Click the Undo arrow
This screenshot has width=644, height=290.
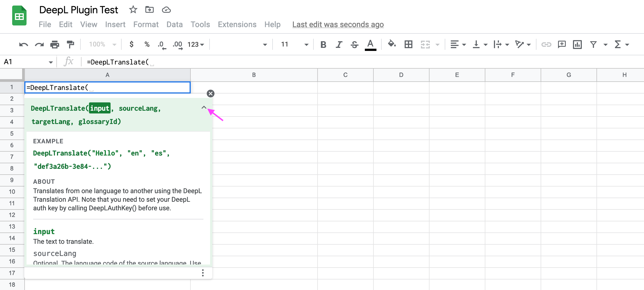click(x=23, y=44)
